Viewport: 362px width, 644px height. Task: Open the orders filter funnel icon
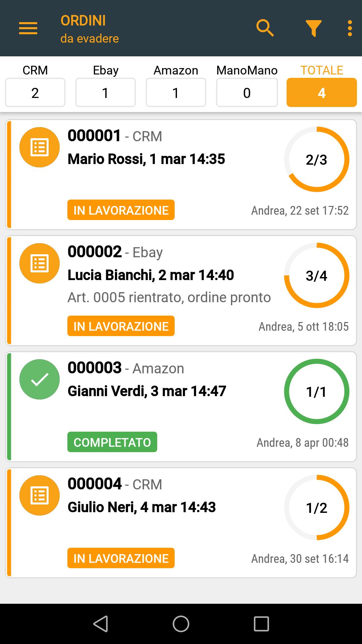coord(314,29)
